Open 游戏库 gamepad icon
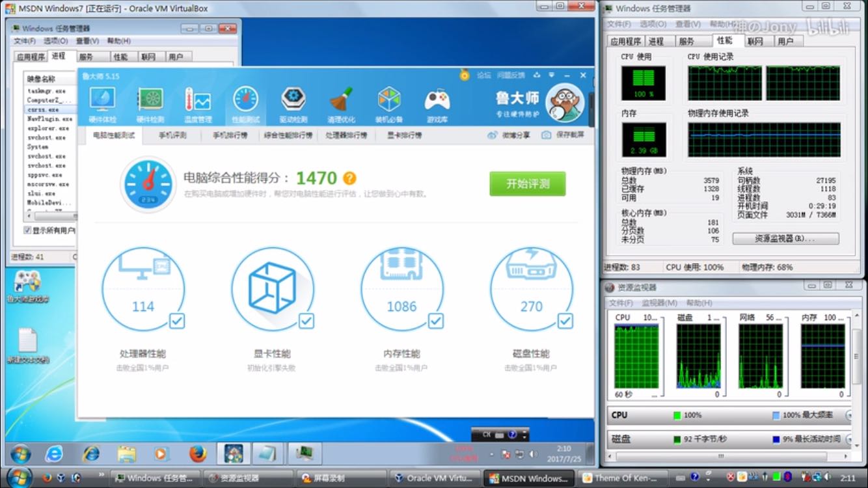 437,105
